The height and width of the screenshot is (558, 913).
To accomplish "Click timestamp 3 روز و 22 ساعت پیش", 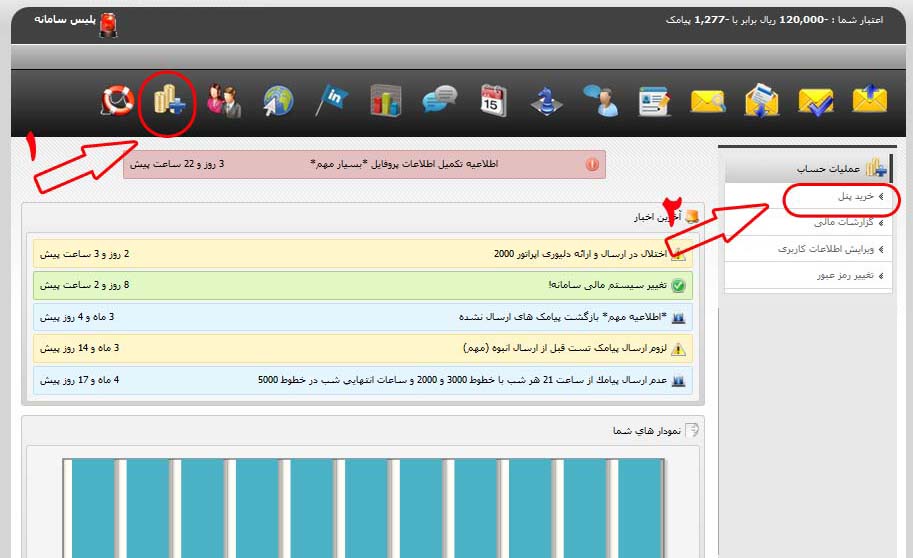I will [x=177, y=164].
